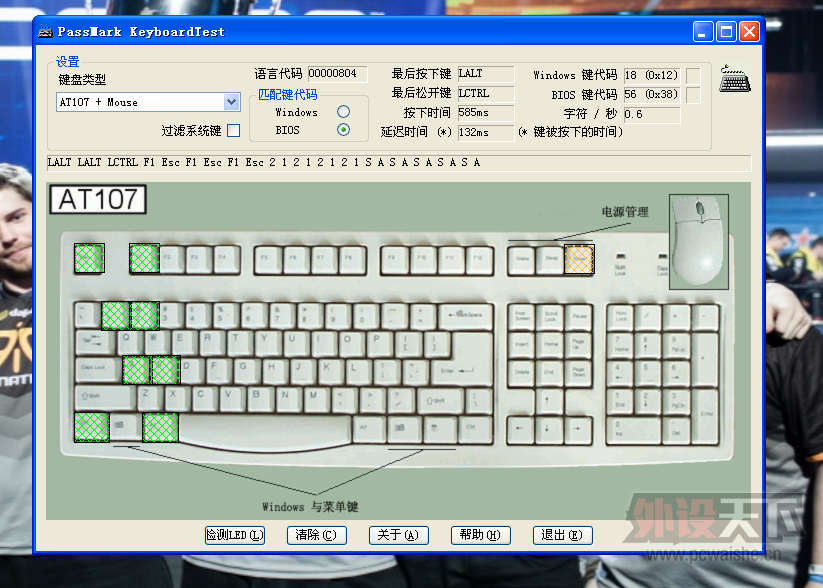Enable the 过滤系统键 checkbox
823x588 pixels.
233,130
